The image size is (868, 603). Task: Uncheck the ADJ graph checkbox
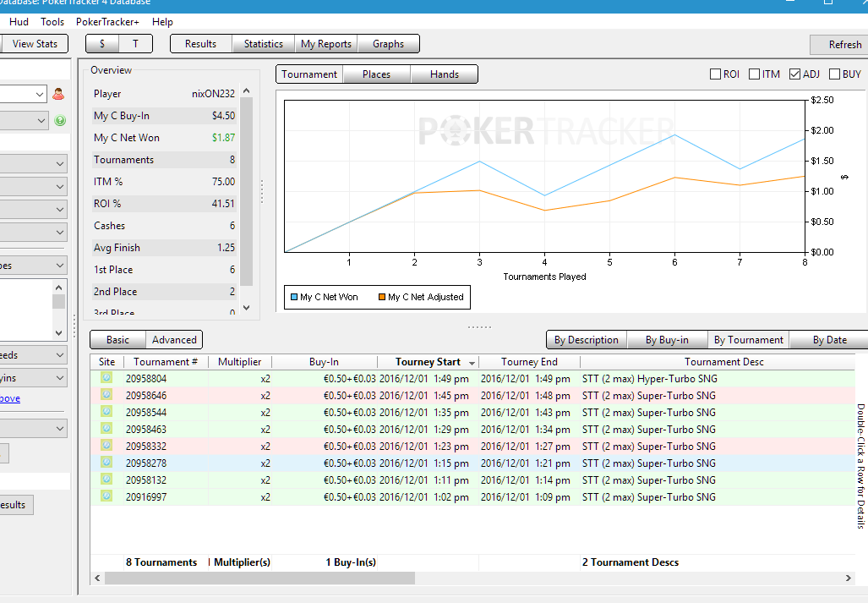(794, 74)
